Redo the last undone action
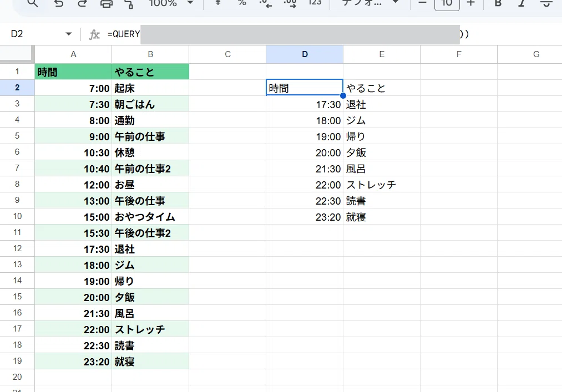Image resolution: width=562 pixels, height=392 pixels. tap(83, 3)
